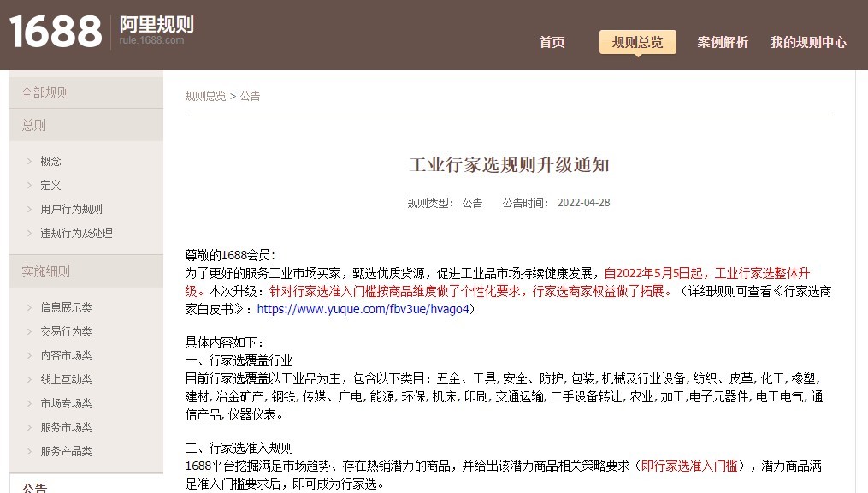Image resolution: width=868 pixels, height=493 pixels.
Task: Open the 定义 sidebar item
Action: (x=50, y=185)
